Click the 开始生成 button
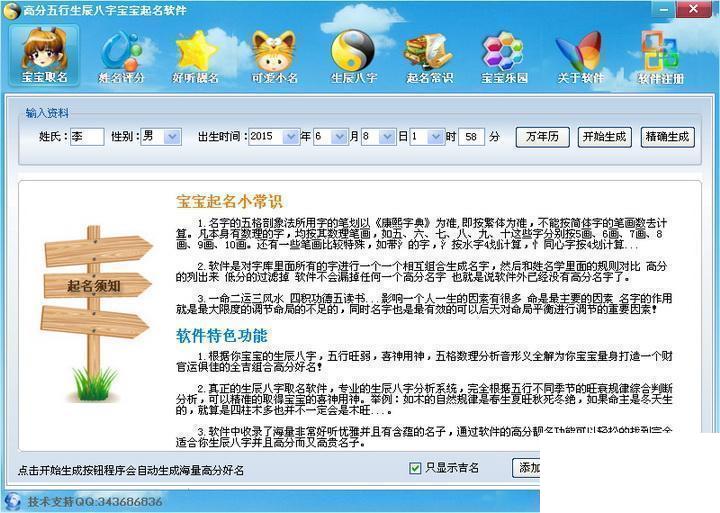Image resolution: width=720 pixels, height=513 pixels. (x=604, y=137)
